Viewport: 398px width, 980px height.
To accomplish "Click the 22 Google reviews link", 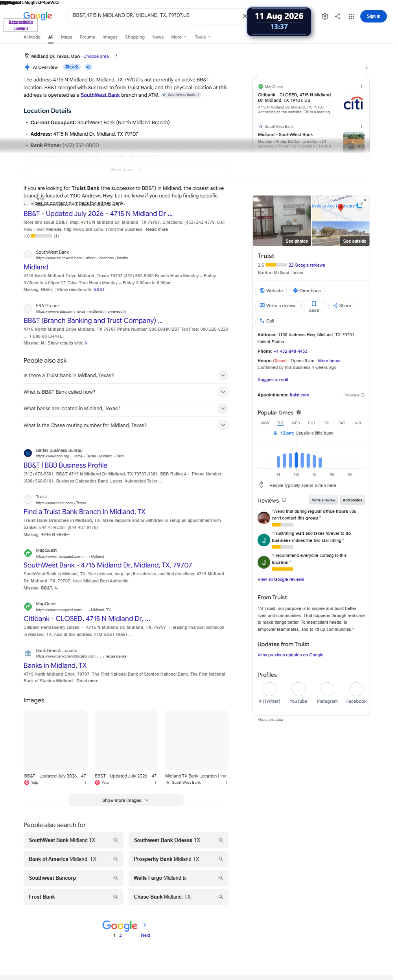I will pos(307,265).
